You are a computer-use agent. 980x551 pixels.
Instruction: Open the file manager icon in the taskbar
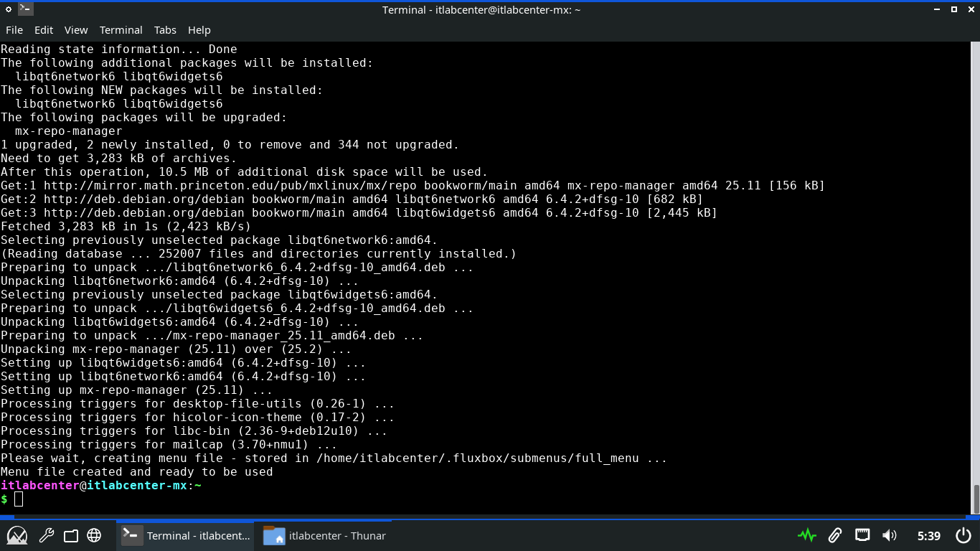[x=70, y=535]
